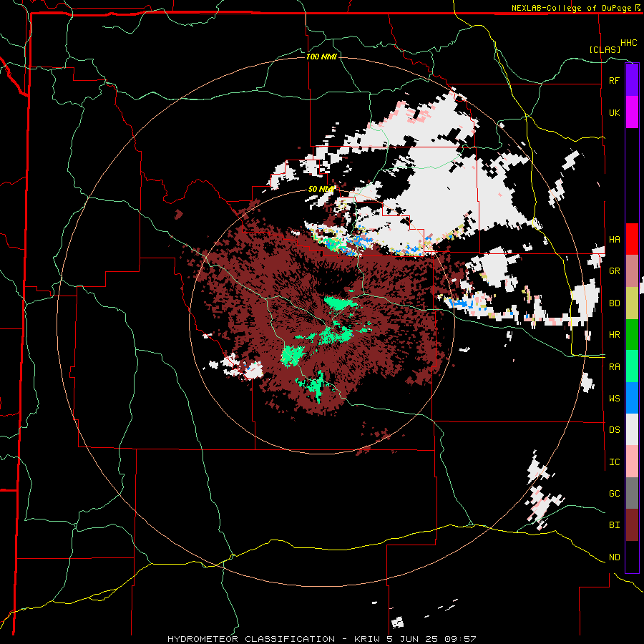Click the [CLAS] legend header
Image resolution: width=644 pixels, height=644 pixels.
[605, 50]
